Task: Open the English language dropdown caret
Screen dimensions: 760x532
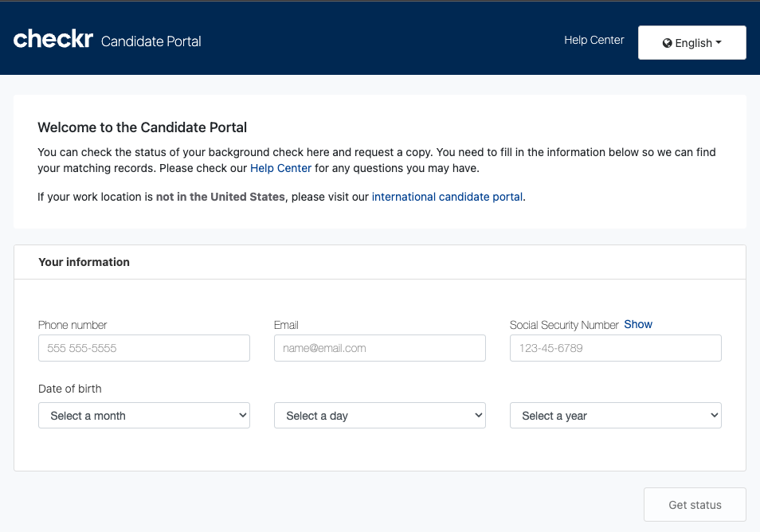Action: (x=719, y=43)
